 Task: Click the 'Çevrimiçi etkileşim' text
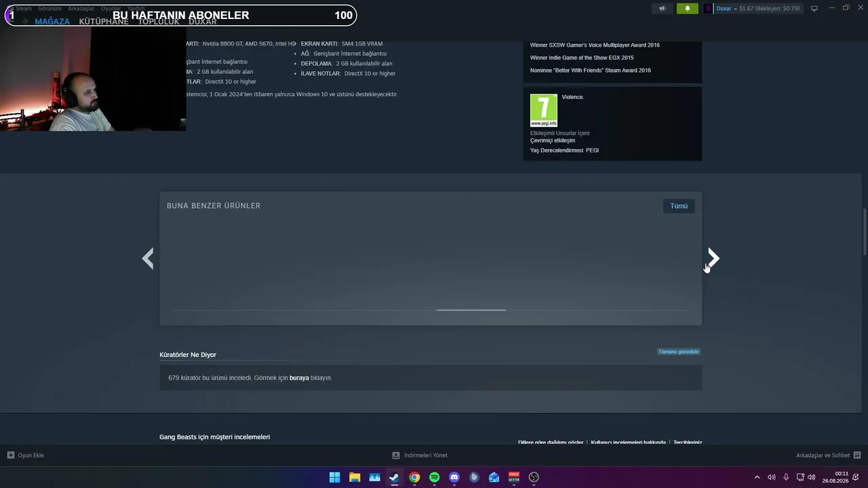point(553,141)
